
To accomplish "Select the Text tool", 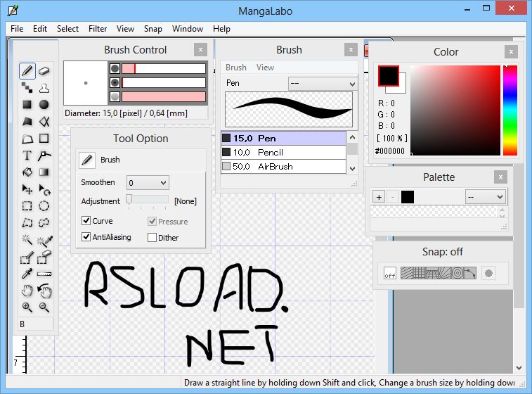I will point(27,155).
